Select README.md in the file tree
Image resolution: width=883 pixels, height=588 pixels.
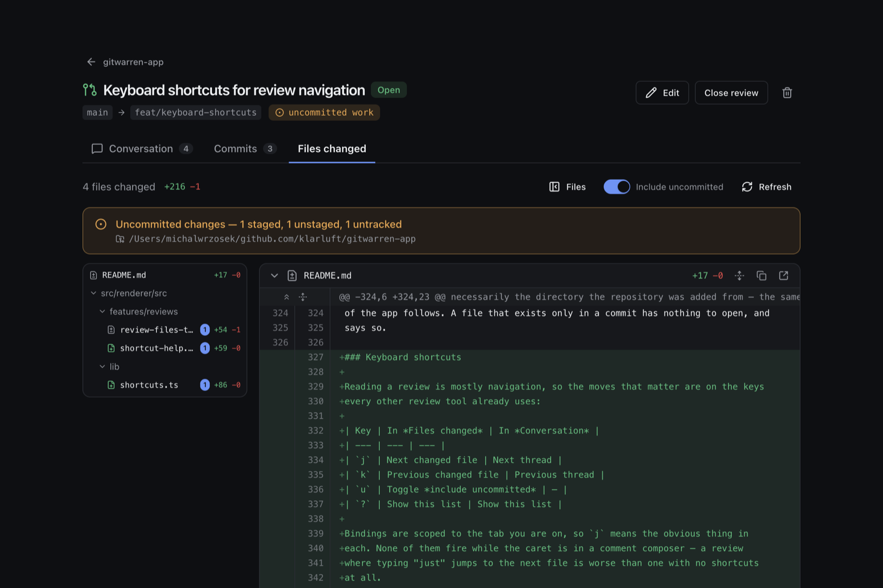pos(164,275)
